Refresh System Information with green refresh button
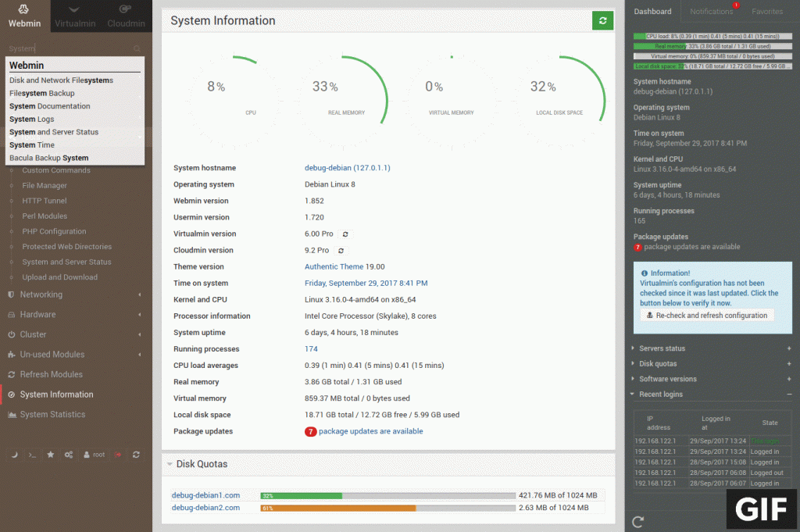Image resolution: width=800 pixels, height=532 pixels. [602, 20]
